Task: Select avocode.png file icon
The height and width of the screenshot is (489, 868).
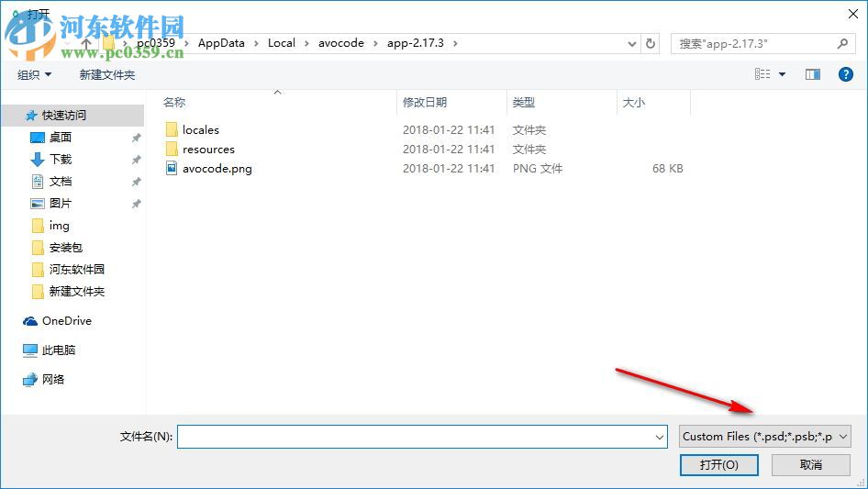Action: (x=172, y=169)
